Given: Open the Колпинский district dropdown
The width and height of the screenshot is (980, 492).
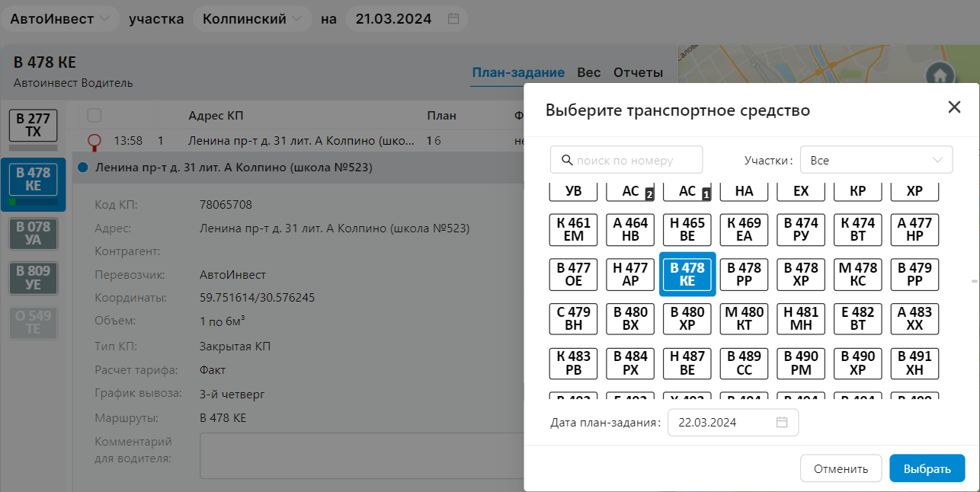Looking at the screenshot, I should (x=251, y=19).
